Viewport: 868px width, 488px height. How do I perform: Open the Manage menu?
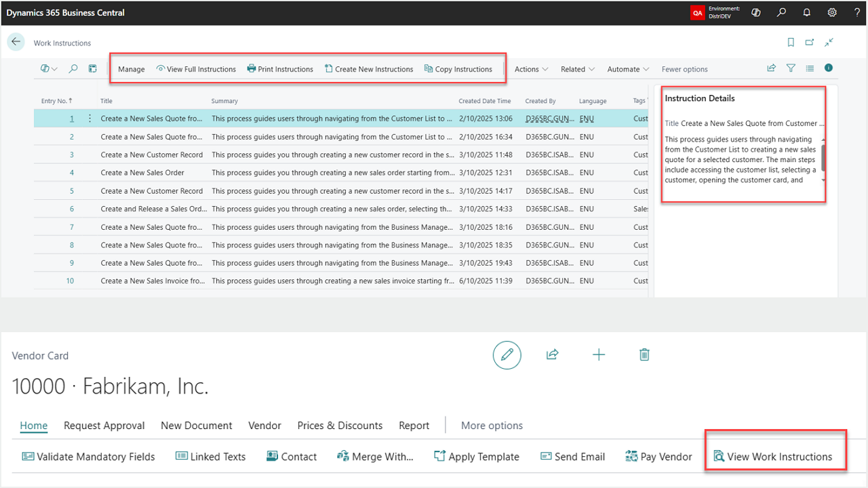132,69
